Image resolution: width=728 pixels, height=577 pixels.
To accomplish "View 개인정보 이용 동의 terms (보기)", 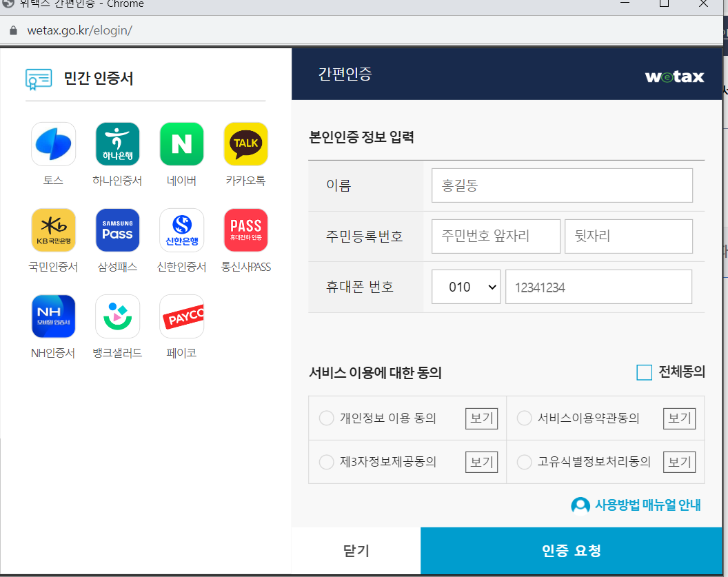I will (481, 418).
